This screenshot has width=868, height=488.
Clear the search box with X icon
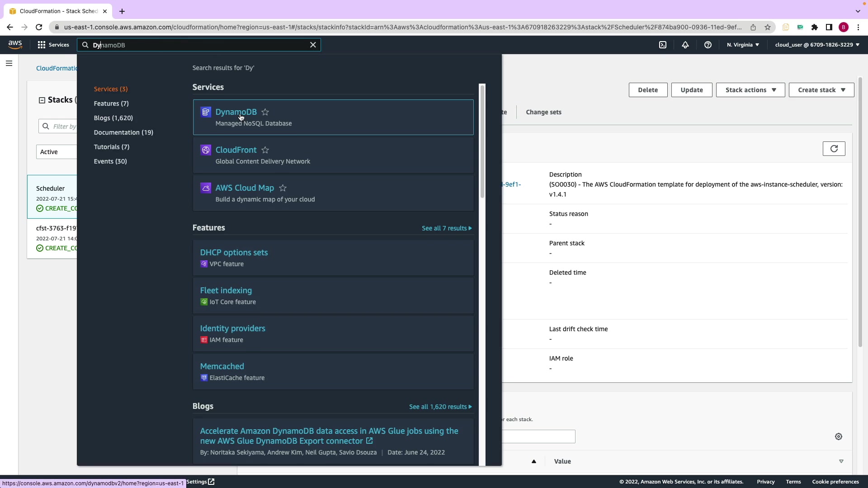(313, 45)
